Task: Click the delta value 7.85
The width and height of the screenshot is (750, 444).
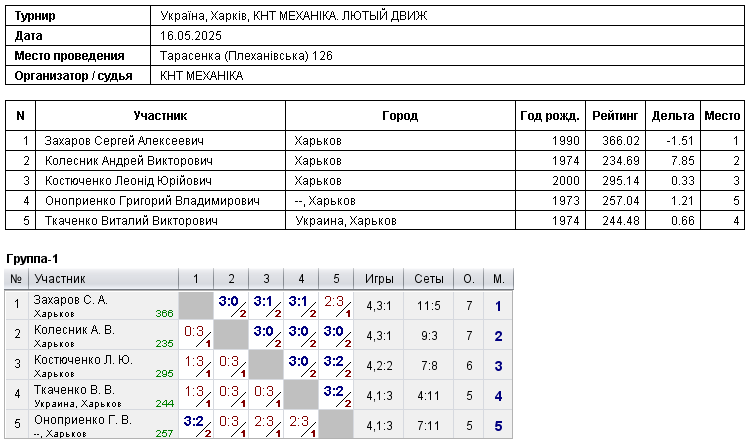Action: [683, 161]
